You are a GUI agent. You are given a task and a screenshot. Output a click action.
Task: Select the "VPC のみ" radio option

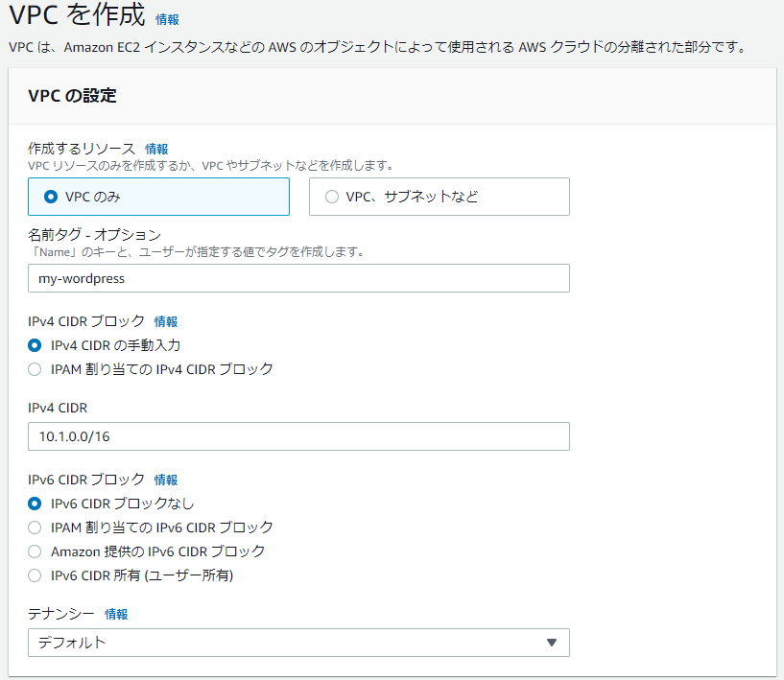coord(158,197)
